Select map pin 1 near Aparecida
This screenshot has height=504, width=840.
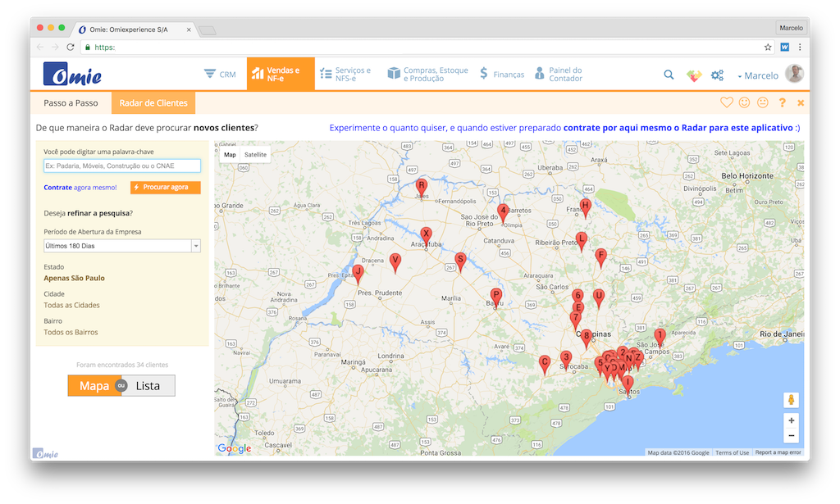(x=660, y=338)
